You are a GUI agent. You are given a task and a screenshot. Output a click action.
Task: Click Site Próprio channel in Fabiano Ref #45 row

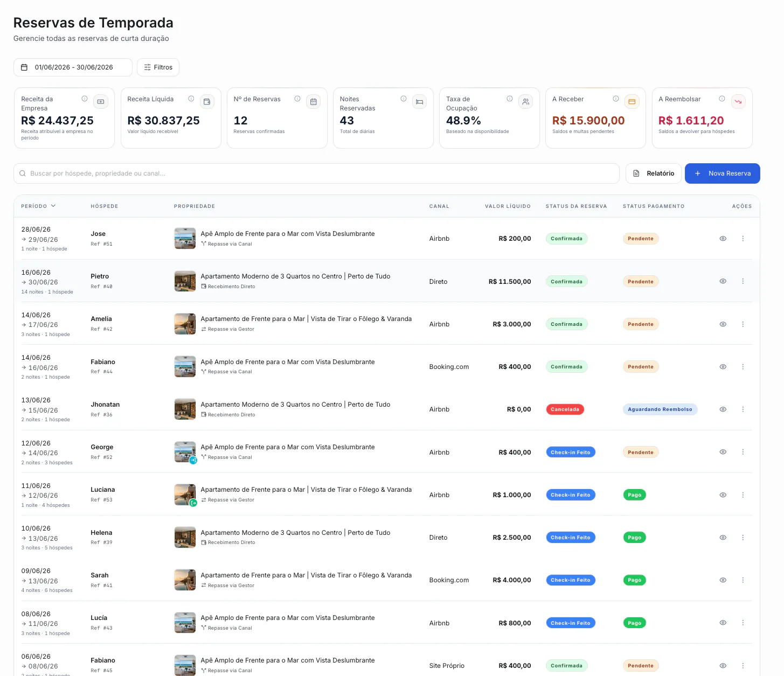click(447, 666)
